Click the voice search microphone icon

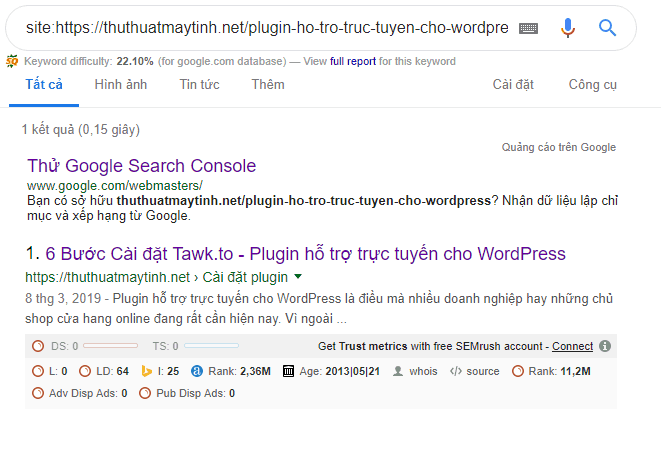[568, 28]
